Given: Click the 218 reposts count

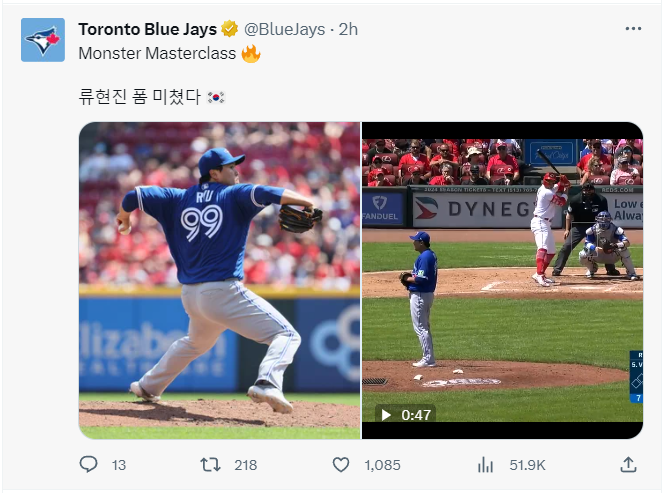Looking at the screenshot, I should (x=246, y=465).
